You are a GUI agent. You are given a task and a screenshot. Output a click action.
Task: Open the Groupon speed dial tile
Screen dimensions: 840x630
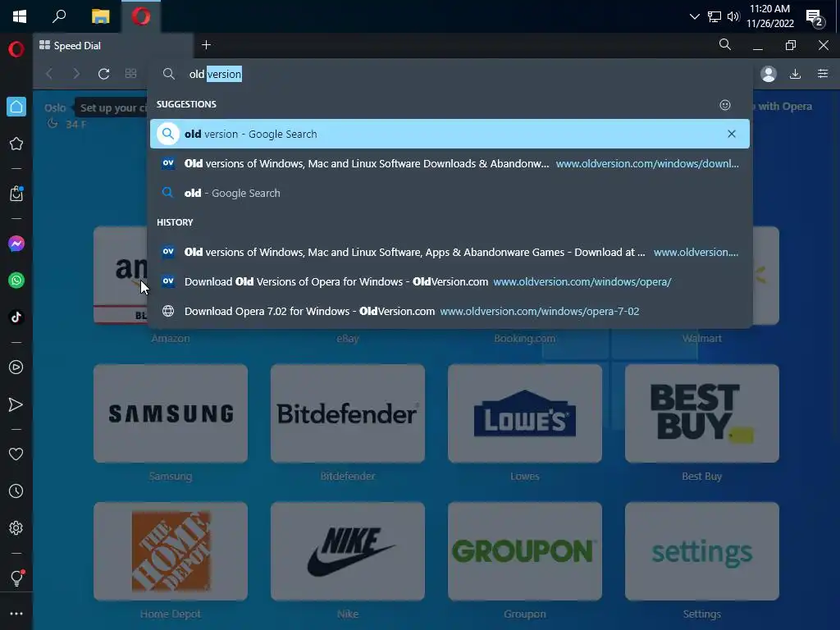(x=525, y=551)
